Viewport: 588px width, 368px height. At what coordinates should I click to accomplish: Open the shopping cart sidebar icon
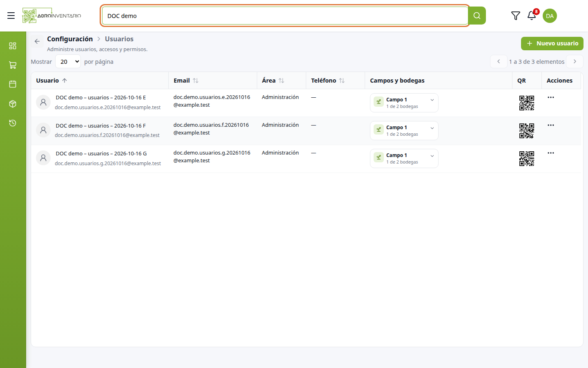(x=13, y=65)
